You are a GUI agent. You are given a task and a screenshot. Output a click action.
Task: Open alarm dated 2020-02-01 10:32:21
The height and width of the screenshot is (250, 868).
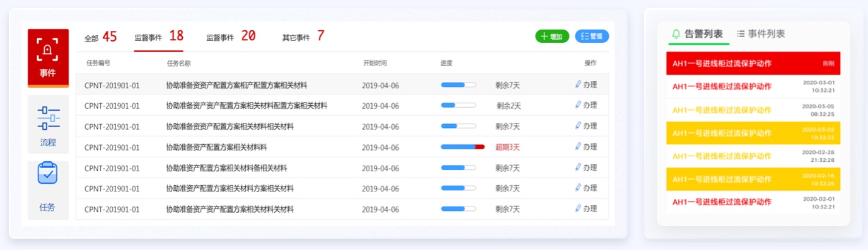pyautogui.click(x=753, y=202)
